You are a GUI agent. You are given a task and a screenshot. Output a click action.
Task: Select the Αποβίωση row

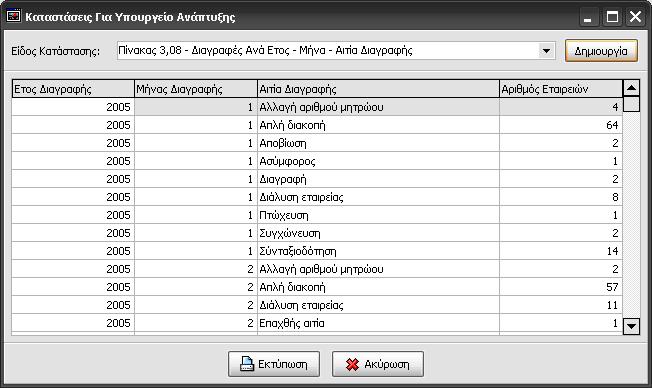click(x=317, y=143)
